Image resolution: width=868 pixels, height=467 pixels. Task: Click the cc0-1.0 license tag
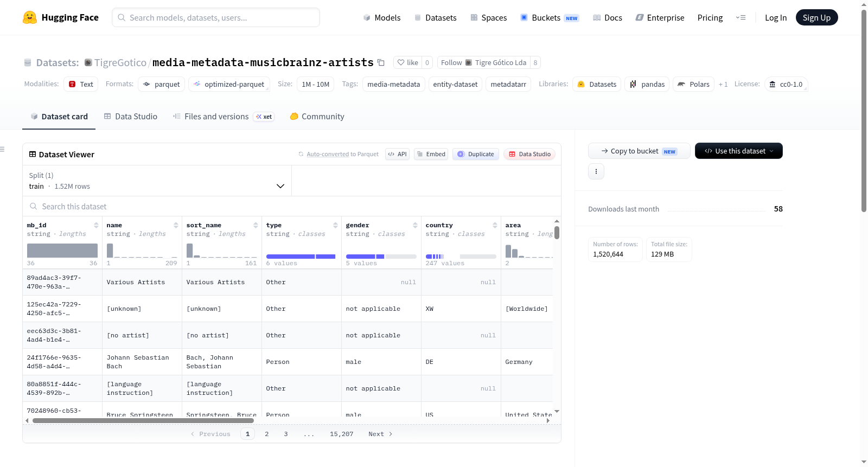[x=786, y=84]
